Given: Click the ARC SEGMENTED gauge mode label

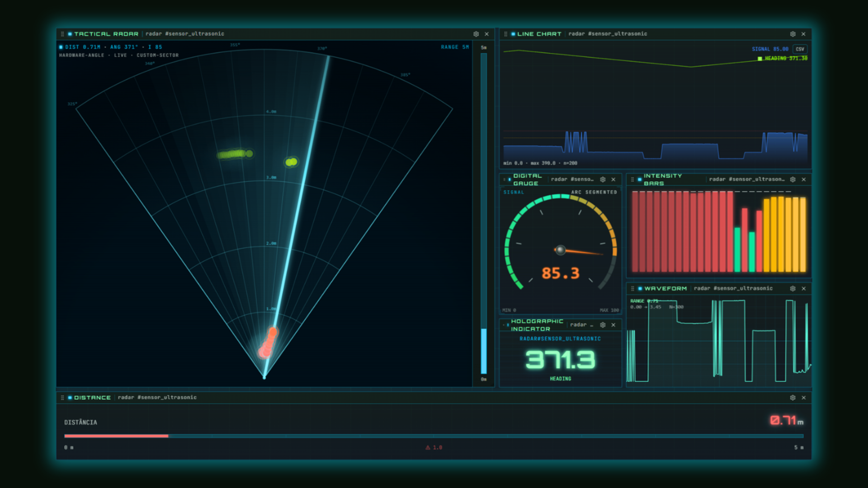Looking at the screenshot, I should point(594,192).
